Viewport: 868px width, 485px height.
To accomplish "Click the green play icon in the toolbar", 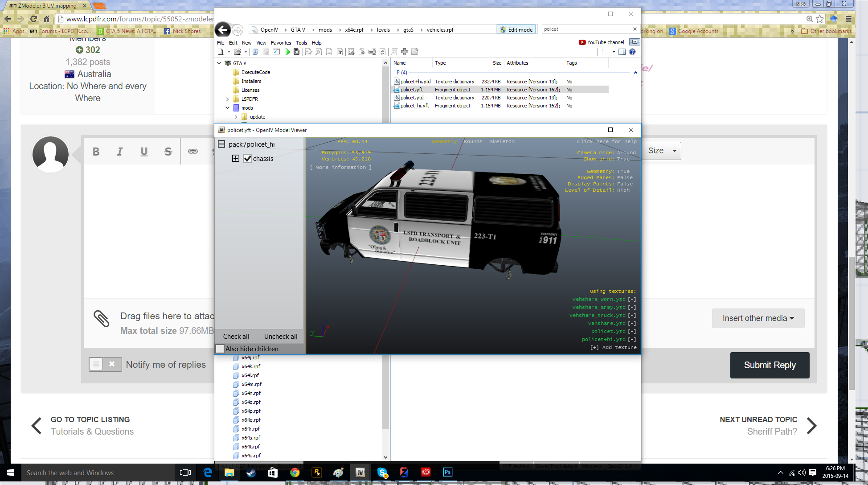I will pos(287,52).
